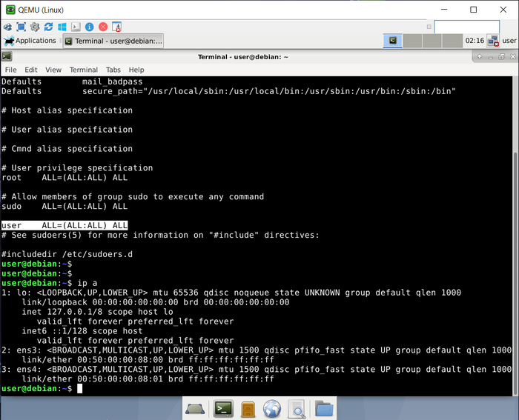Image resolution: width=519 pixels, height=420 pixels.
Task: Open the Tabs menu in Terminal
Action: click(113, 70)
